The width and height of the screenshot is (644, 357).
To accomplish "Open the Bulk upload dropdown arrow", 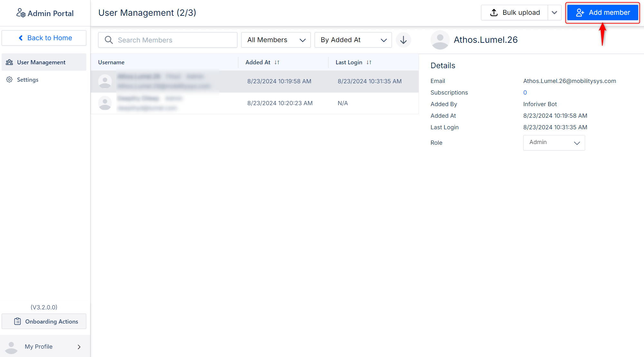I will coord(554,12).
